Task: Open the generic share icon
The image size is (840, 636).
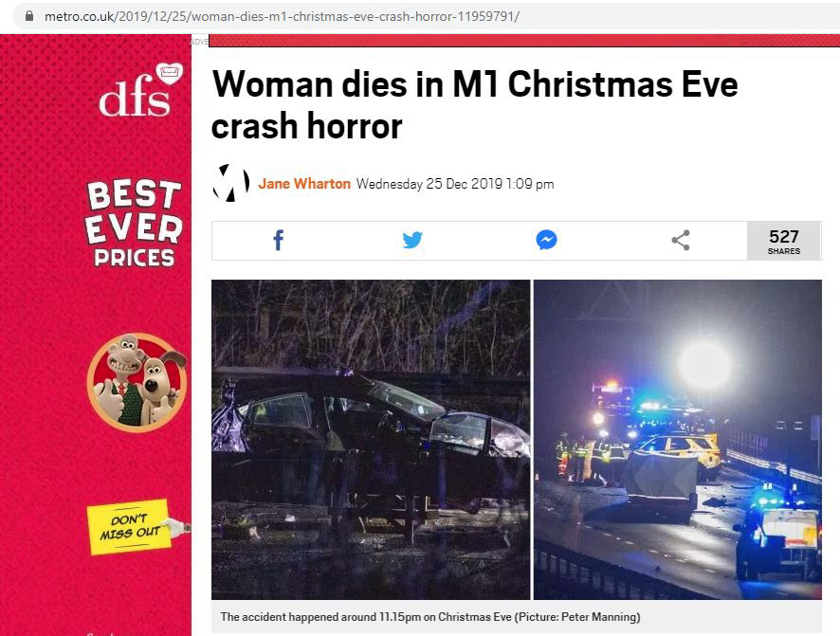Action: coord(681,240)
